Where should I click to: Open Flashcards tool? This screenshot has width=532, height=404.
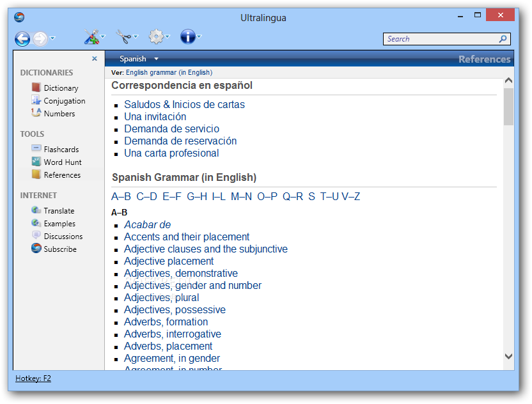click(x=61, y=150)
